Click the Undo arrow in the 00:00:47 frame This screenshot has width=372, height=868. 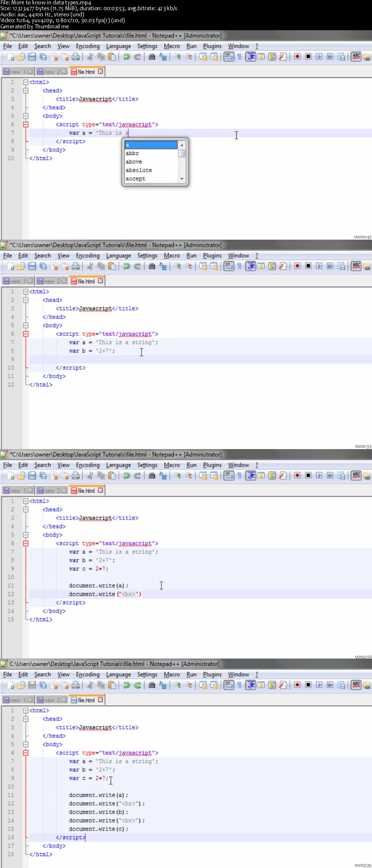(x=126, y=57)
